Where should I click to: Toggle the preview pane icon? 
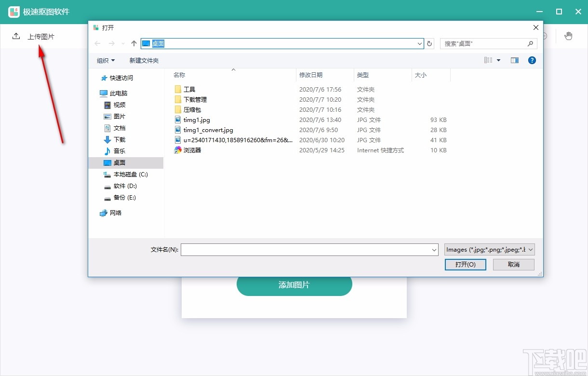tap(514, 60)
